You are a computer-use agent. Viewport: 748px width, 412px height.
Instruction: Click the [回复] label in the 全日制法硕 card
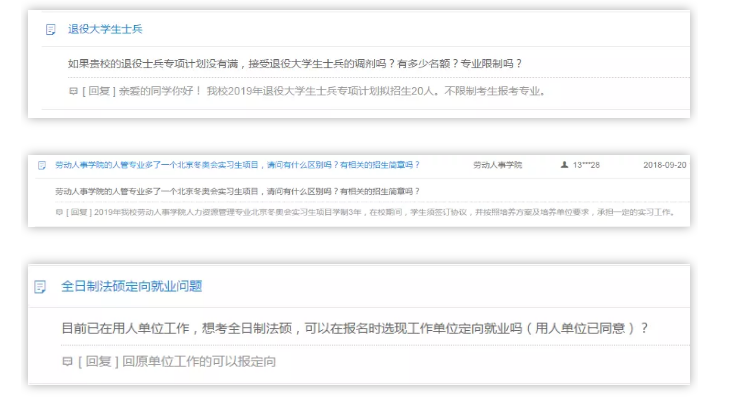coord(96,360)
